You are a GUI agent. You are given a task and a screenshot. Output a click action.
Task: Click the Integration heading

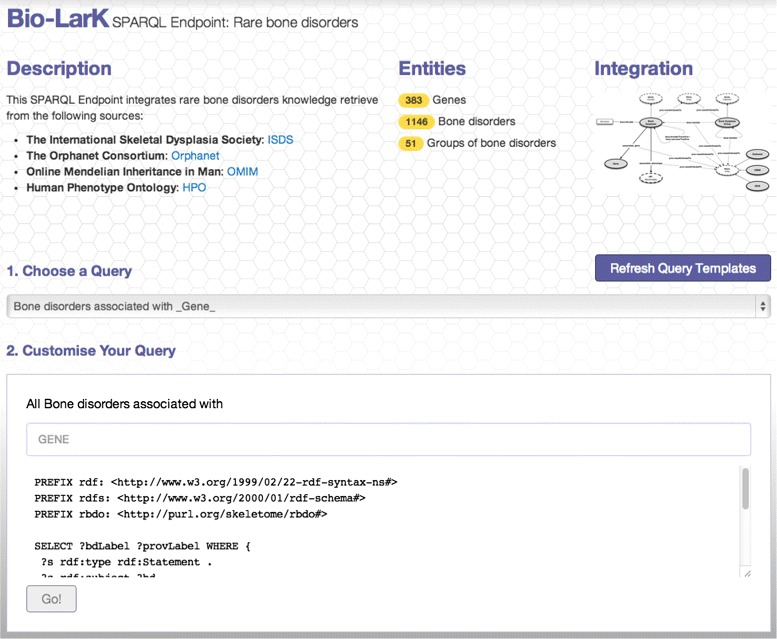pyautogui.click(x=643, y=69)
